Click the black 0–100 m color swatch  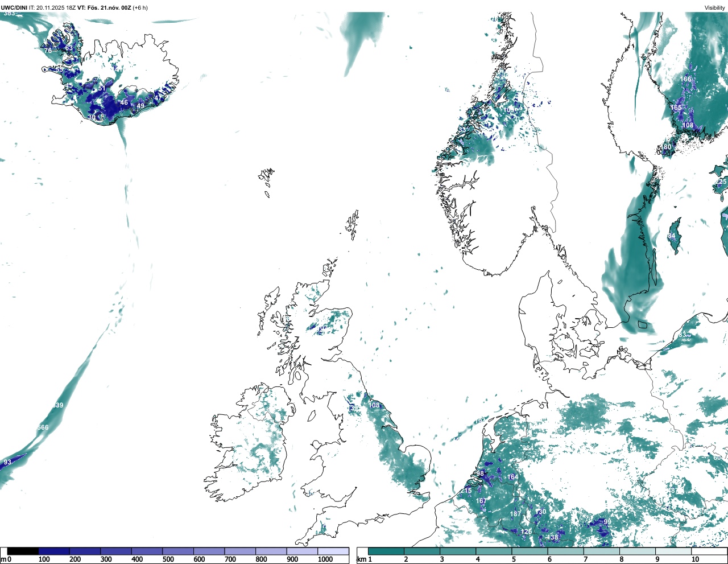click(23, 551)
